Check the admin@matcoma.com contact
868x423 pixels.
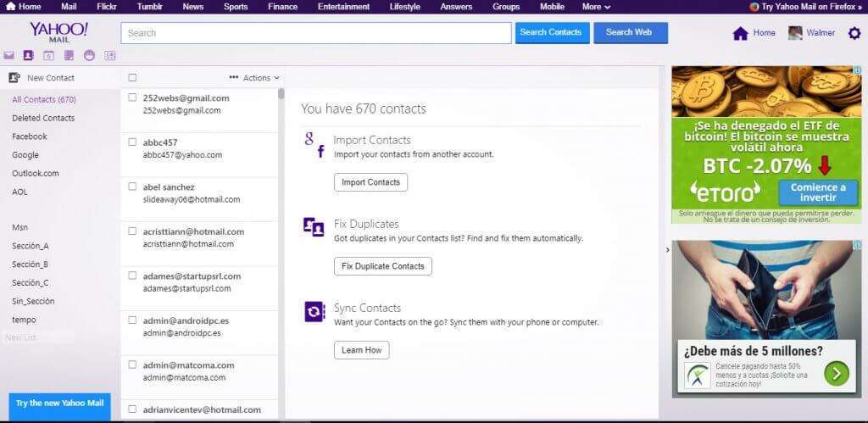pos(132,365)
